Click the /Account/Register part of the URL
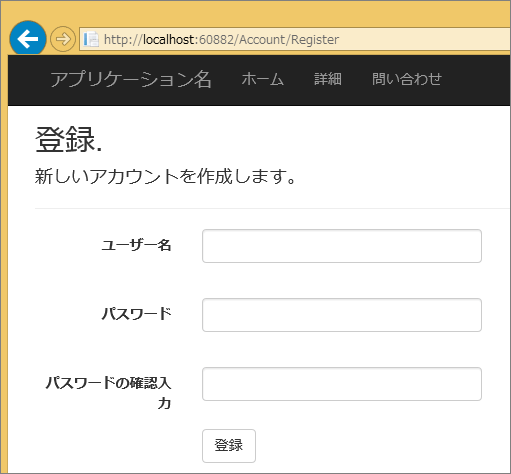This screenshot has height=474, width=511. click(x=286, y=40)
